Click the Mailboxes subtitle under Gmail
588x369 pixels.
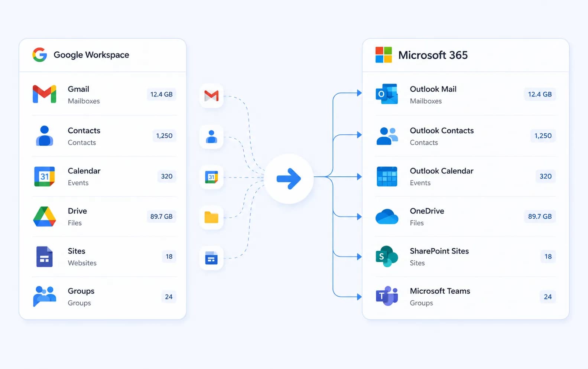coord(84,101)
